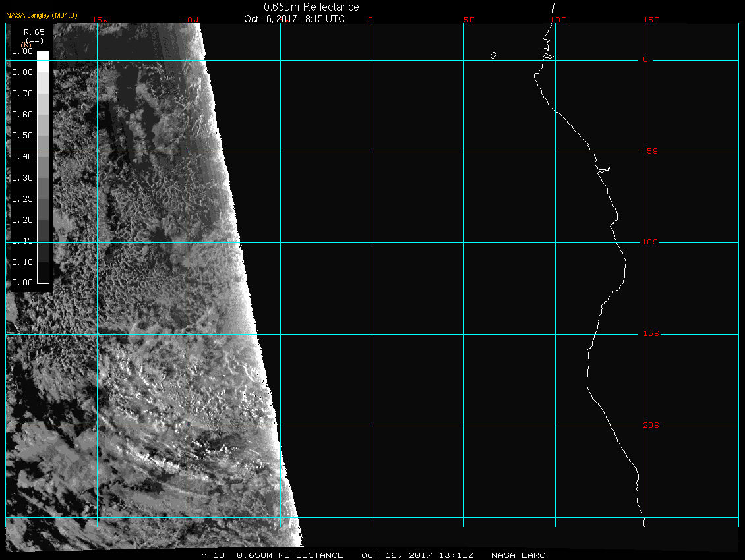
Task: Click the 0.80 value on the reflectance scale
Action: point(22,72)
